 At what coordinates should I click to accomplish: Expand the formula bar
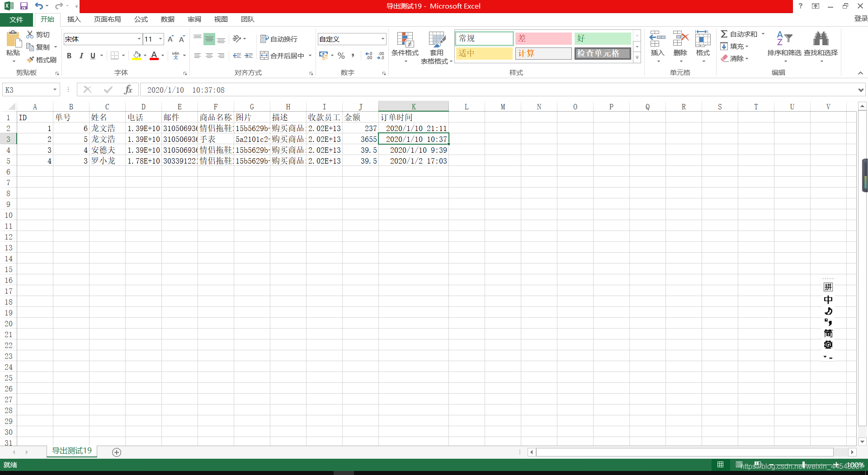coord(860,90)
